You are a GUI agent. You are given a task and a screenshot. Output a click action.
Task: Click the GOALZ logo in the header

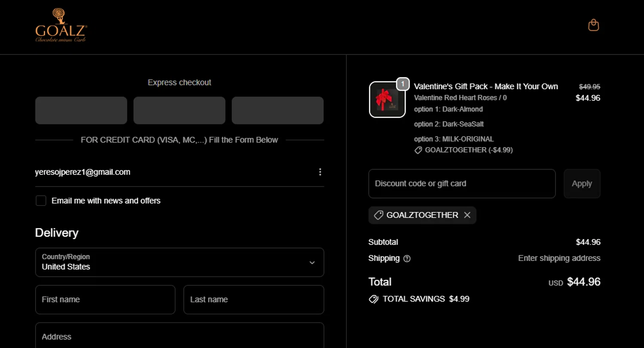(x=61, y=25)
